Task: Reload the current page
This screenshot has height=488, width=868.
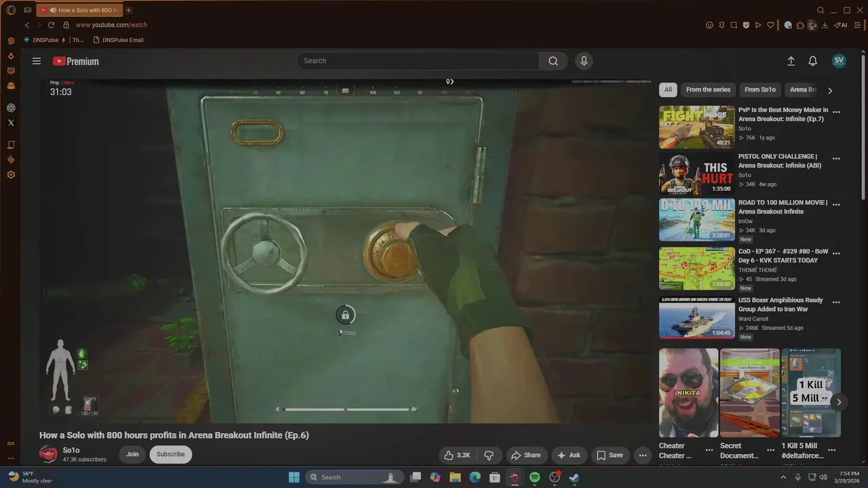Action: (x=51, y=25)
